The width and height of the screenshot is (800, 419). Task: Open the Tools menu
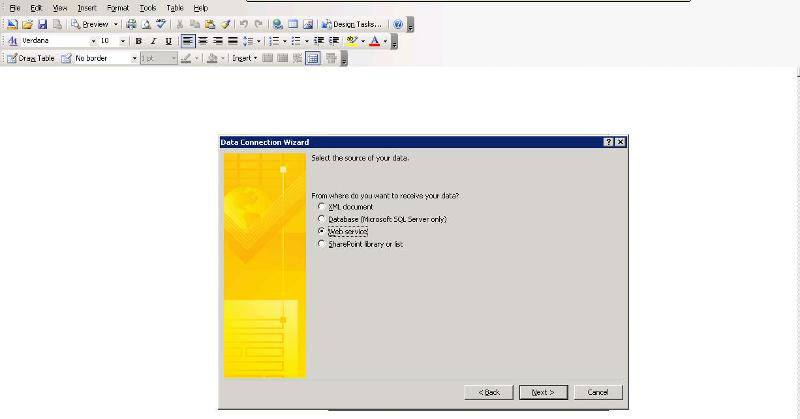click(x=148, y=8)
